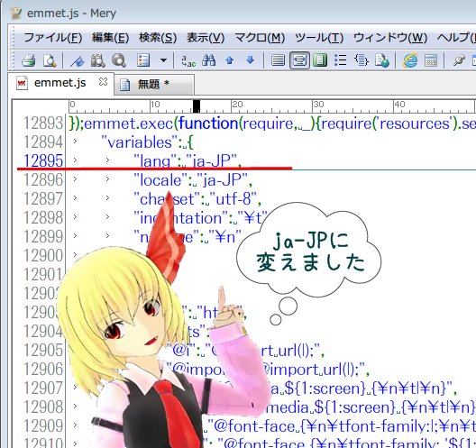This screenshot has width=476, height=448.
Task: Open the dropdown arrow beside list icon
Action: point(164,60)
